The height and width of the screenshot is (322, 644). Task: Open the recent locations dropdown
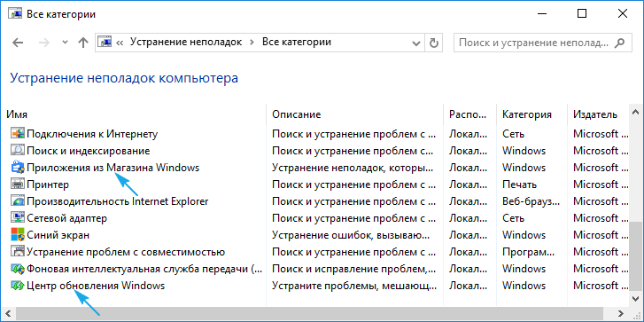(x=64, y=43)
